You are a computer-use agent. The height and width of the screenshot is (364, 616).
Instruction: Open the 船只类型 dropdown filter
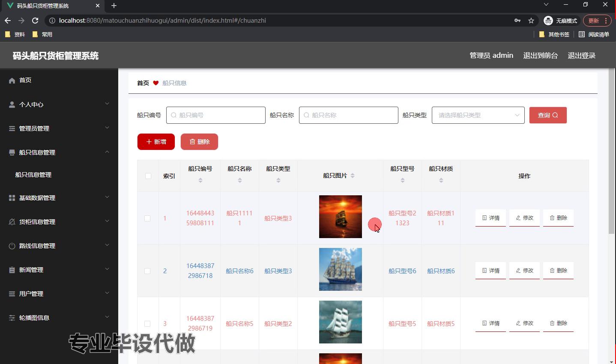(478, 115)
